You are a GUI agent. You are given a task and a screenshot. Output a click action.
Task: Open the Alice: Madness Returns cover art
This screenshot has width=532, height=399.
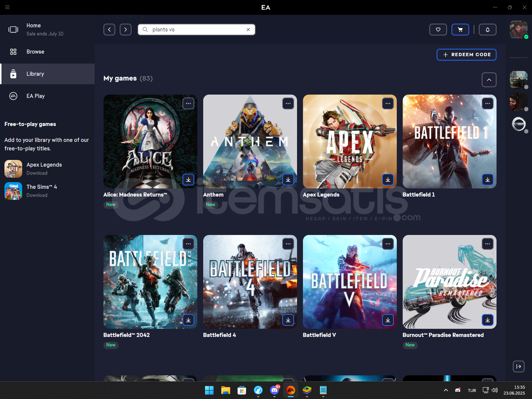click(150, 141)
